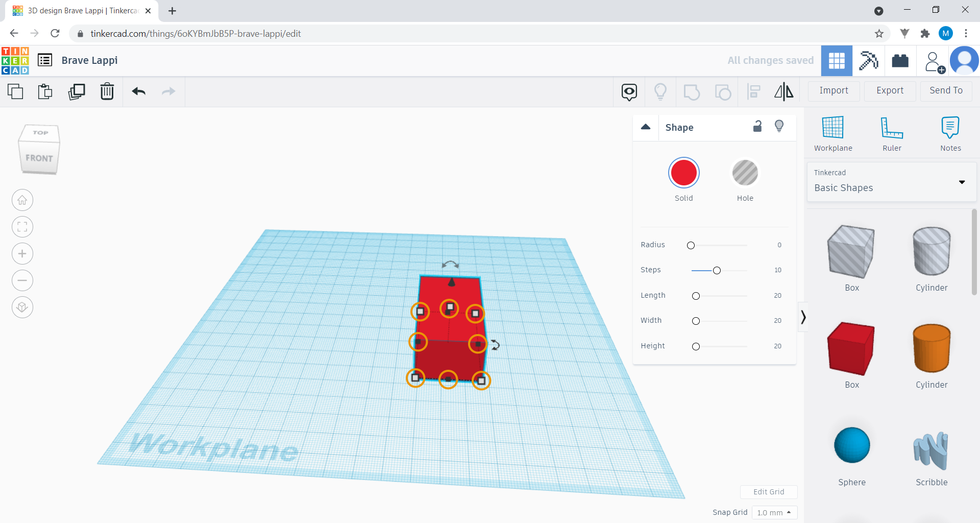Pick the blue Sphere shape
The image size is (980, 523).
pyautogui.click(x=851, y=445)
